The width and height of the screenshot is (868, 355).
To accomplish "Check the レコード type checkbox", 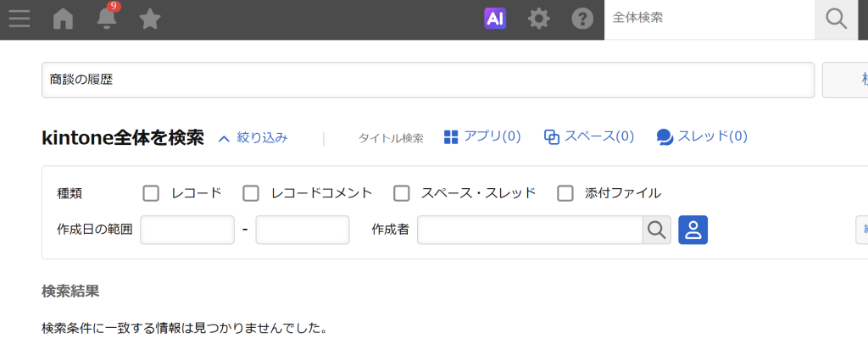I will coord(151,193).
